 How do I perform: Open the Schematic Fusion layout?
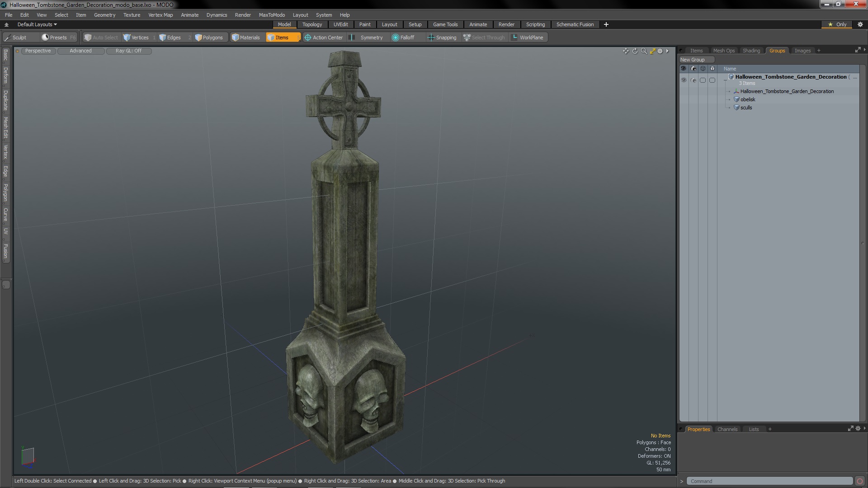point(575,24)
